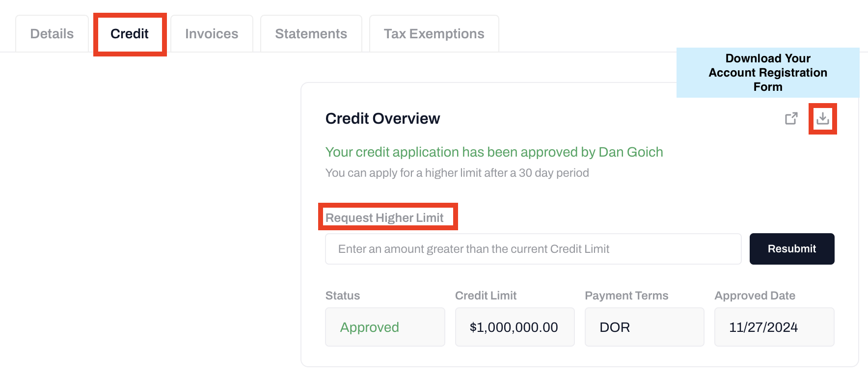Click the Payment Terms label
868x380 pixels.
point(626,296)
